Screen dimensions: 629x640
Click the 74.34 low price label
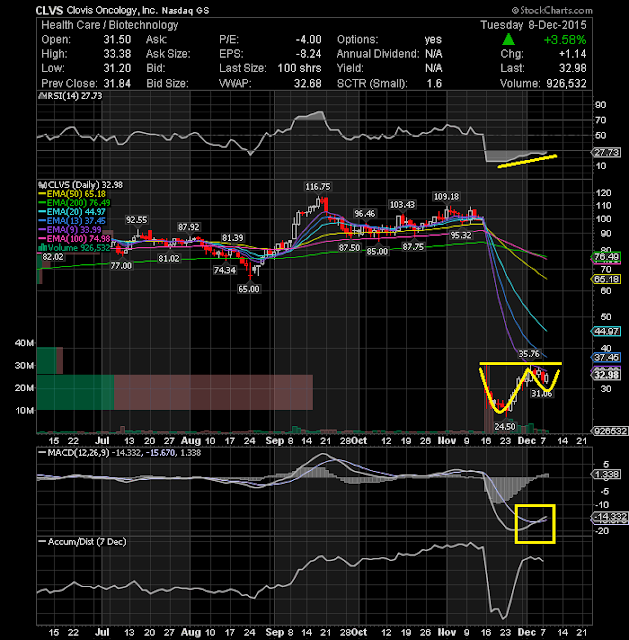224,270
